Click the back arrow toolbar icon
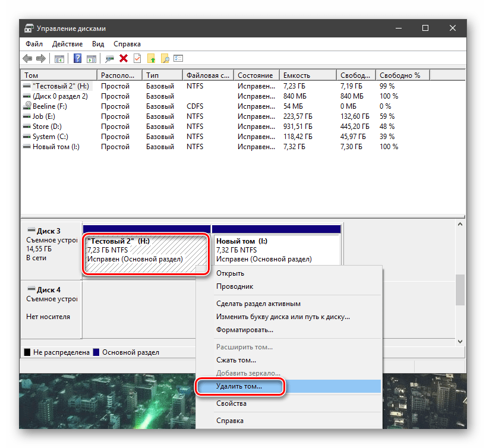This screenshot has width=486, height=448. coord(27,58)
